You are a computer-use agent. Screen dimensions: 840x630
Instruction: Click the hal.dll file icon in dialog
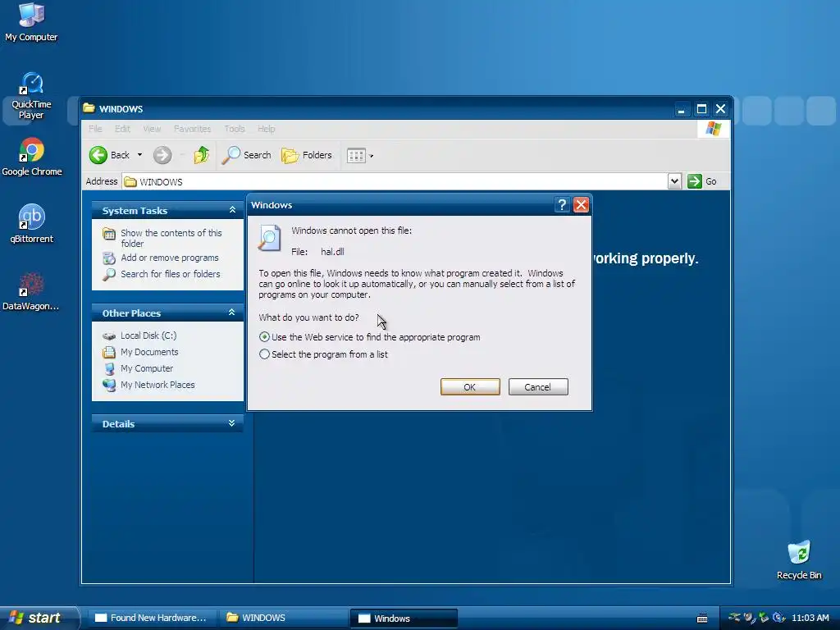269,238
